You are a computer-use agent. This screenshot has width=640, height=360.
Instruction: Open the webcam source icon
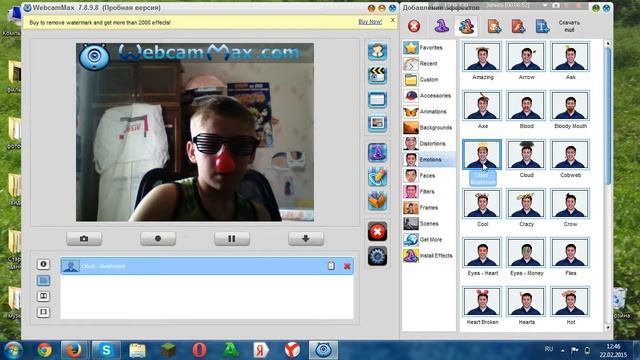[x=377, y=51]
